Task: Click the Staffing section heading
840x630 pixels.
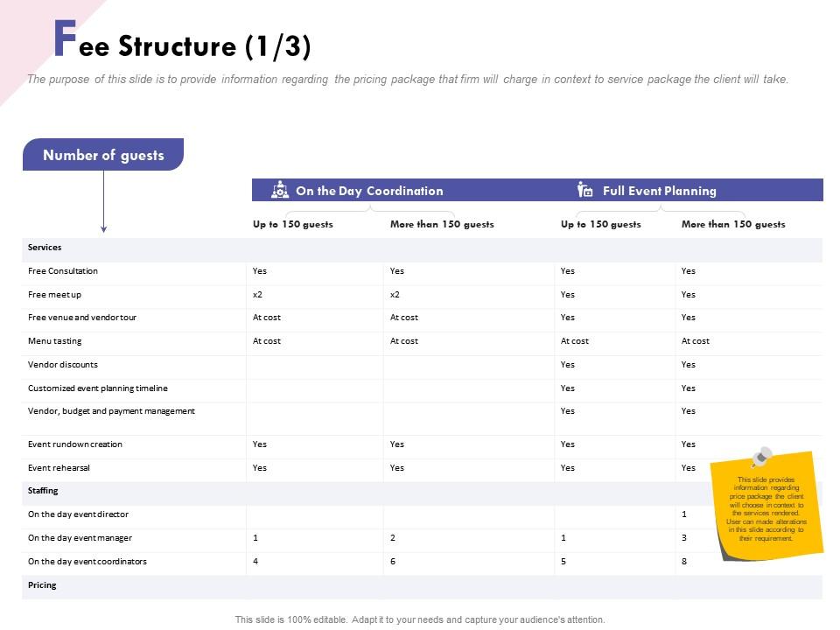Action: click(43, 491)
